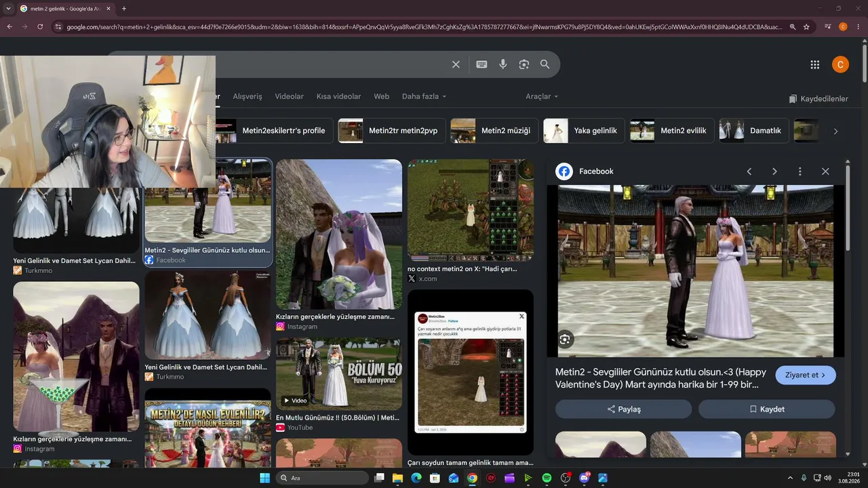Open Chrome tab search dropdown
Viewport: 868px width, 488px height.
(9, 8)
